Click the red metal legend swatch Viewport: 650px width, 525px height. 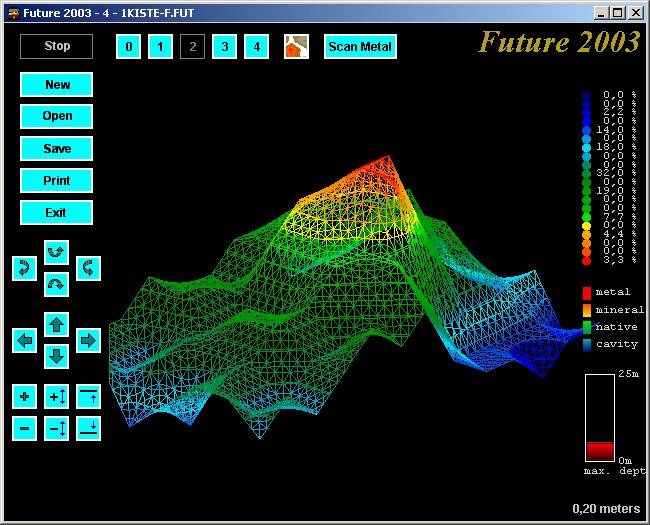point(587,293)
